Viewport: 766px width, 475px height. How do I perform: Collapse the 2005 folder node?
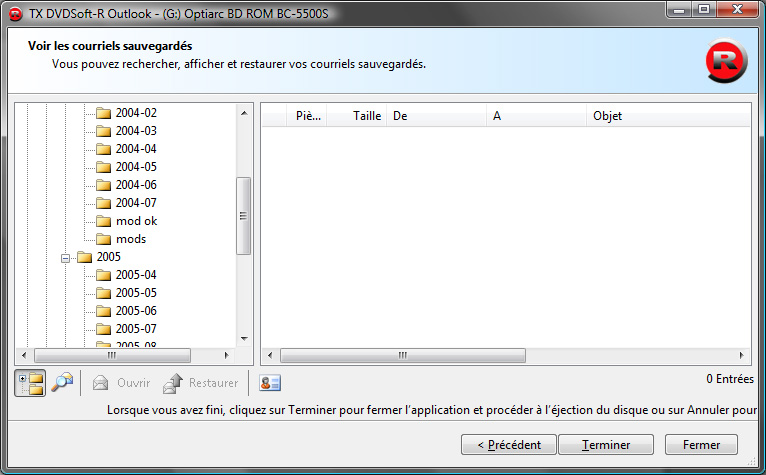[x=65, y=258]
